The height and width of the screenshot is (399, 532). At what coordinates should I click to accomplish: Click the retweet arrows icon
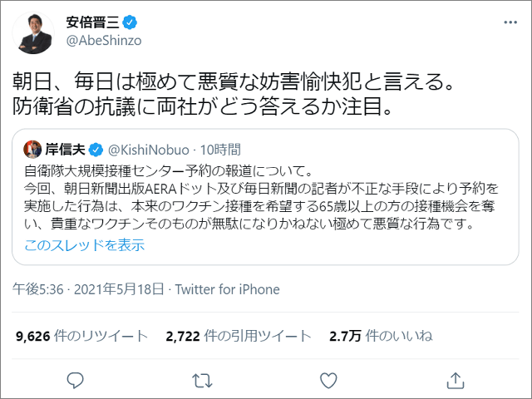200,381
